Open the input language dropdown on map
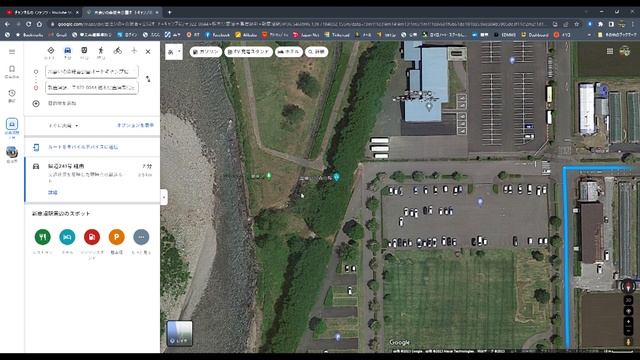Viewport: 640px width, 360px height. tap(174, 52)
